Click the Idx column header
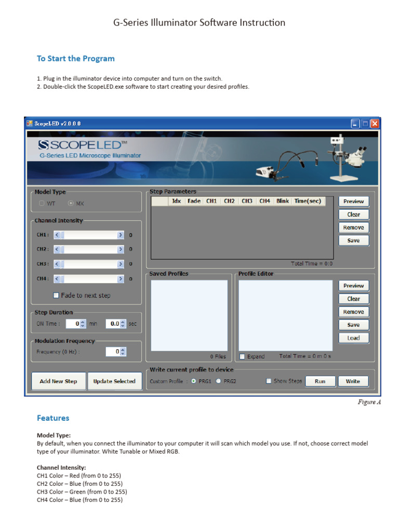 (x=177, y=201)
